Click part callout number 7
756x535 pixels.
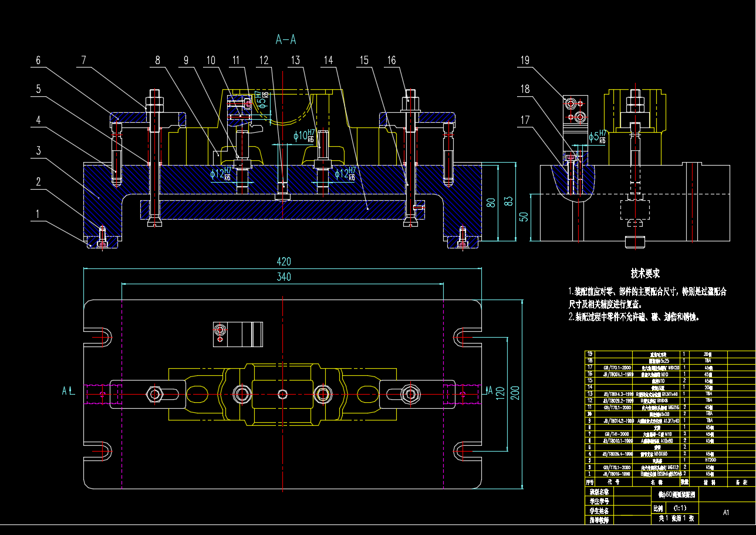point(83,60)
